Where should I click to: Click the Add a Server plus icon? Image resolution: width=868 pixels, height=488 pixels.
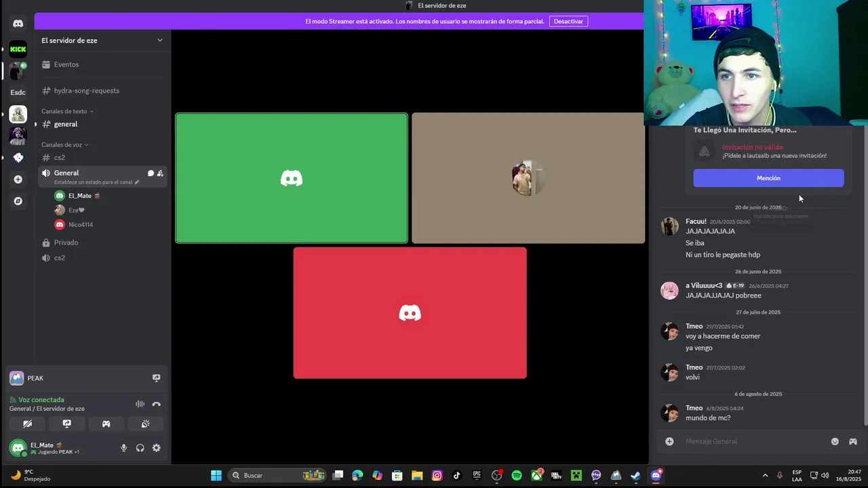pos(18,179)
